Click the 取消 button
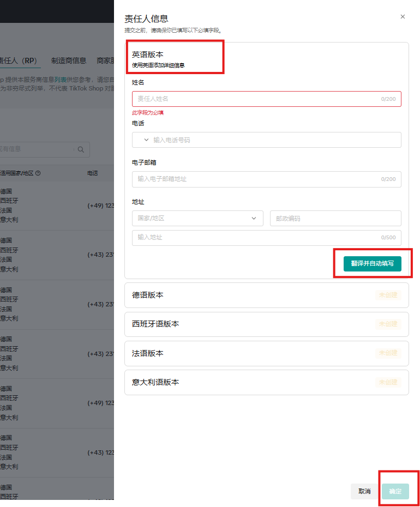The image size is (420, 507). point(364,491)
